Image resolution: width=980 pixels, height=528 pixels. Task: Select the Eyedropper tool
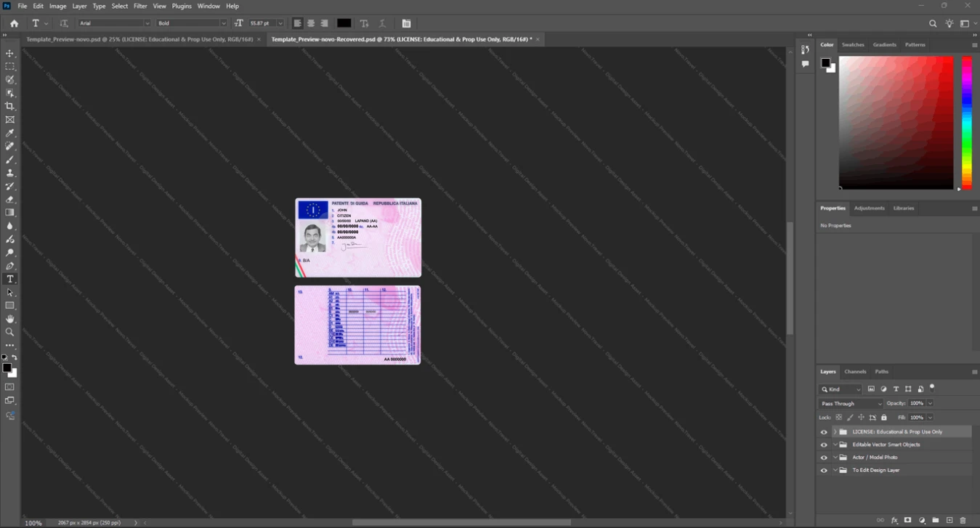coord(10,133)
